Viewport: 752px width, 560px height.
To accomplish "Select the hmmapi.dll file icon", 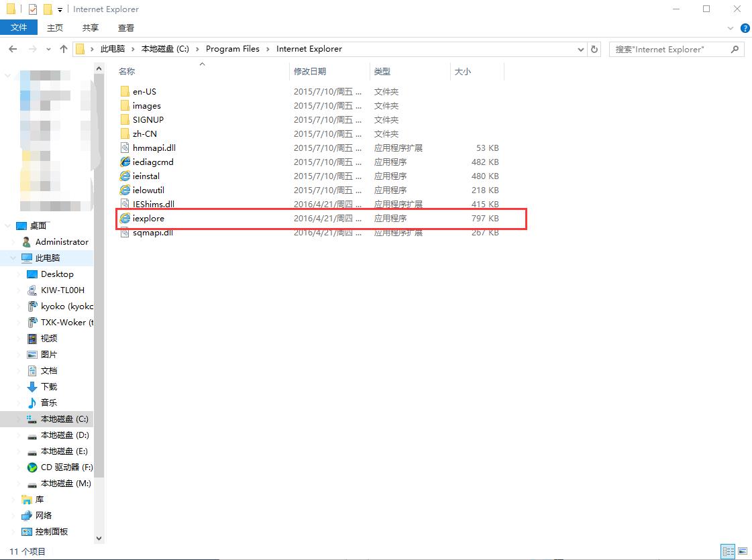I will (x=125, y=148).
